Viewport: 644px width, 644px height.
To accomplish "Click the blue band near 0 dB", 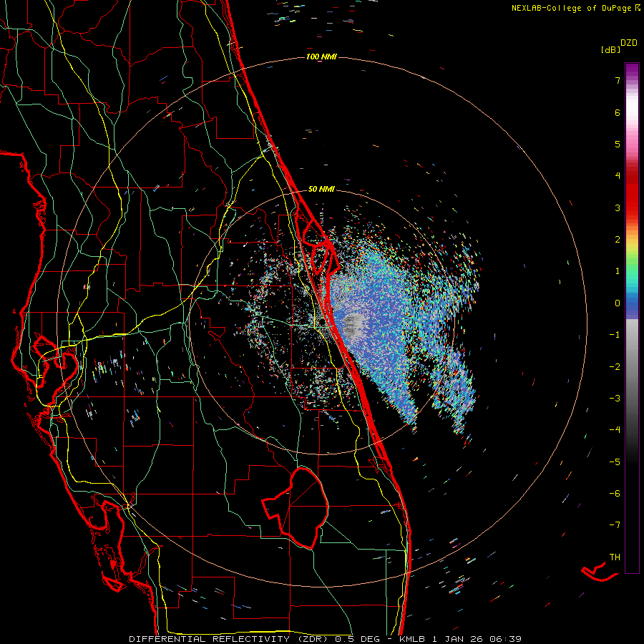I will (x=632, y=306).
